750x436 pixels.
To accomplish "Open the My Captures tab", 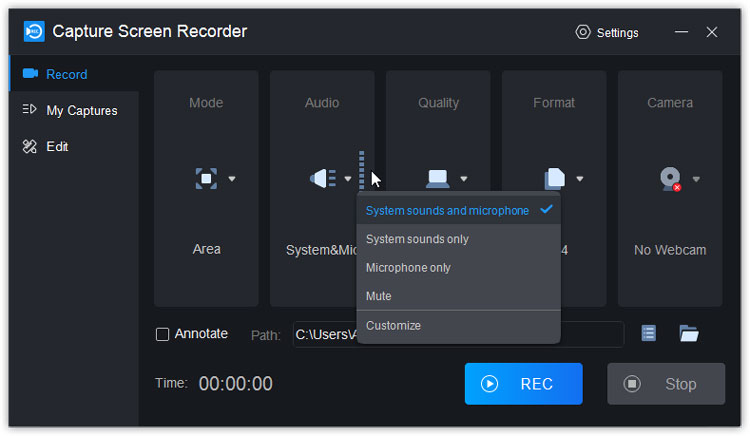I will click(74, 110).
